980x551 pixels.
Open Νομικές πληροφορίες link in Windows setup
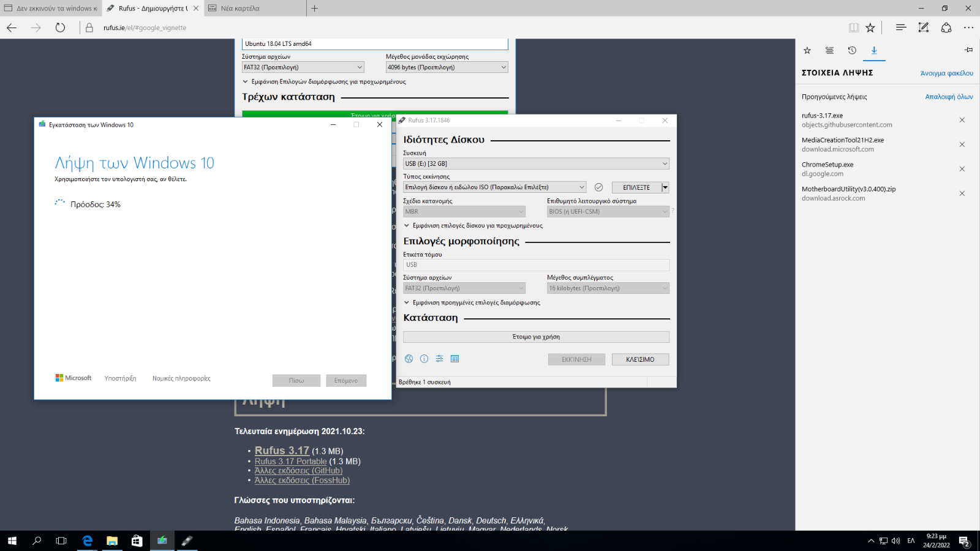pyautogui.click(x=181, y=378)
